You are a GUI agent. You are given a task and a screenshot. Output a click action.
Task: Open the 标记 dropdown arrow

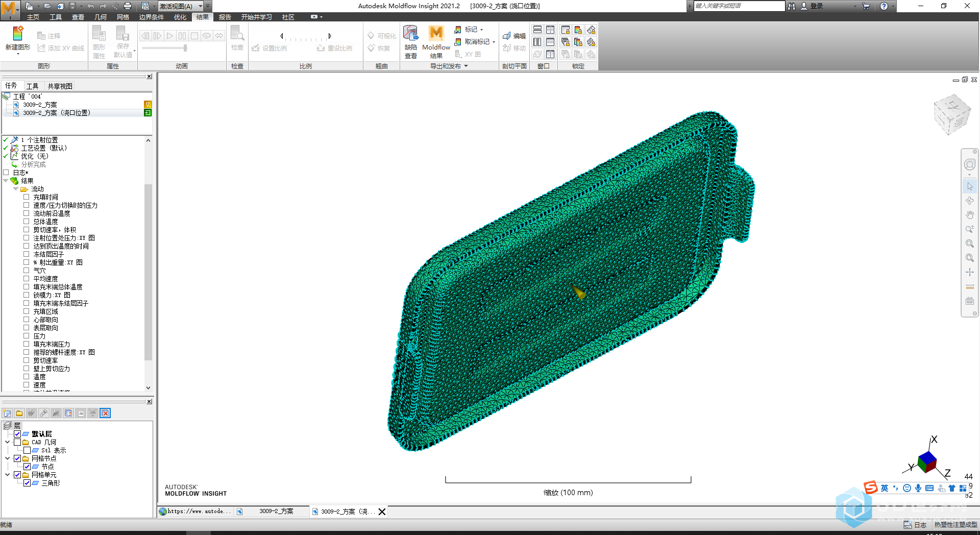481,30
